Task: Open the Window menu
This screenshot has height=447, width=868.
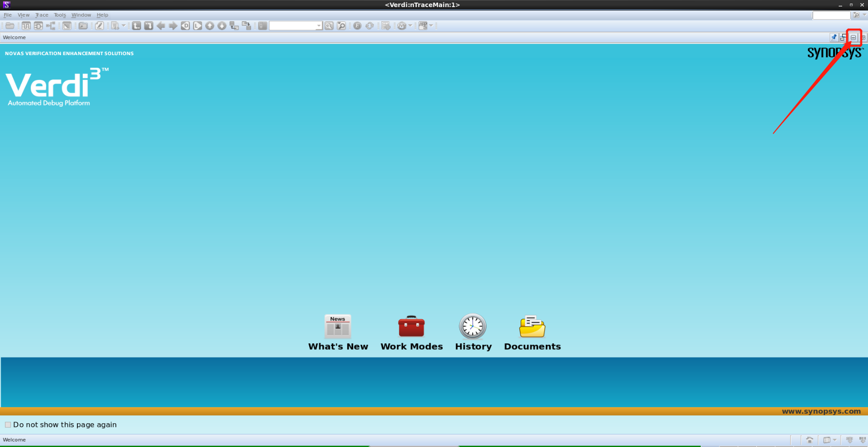Action: (81, 15)
